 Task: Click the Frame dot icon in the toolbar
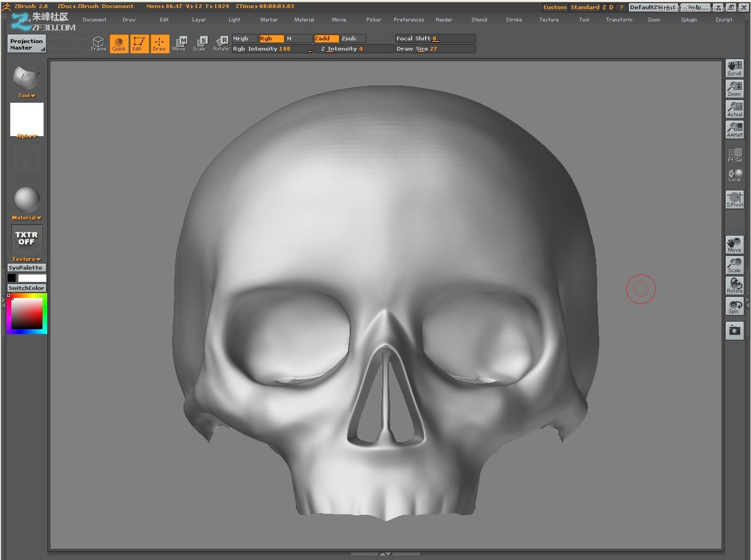(98, 43)
